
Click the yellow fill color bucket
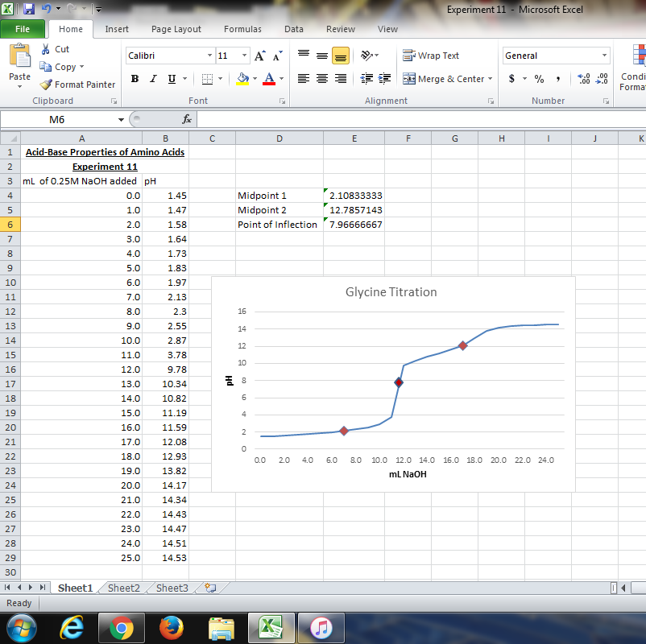point(242,79)
